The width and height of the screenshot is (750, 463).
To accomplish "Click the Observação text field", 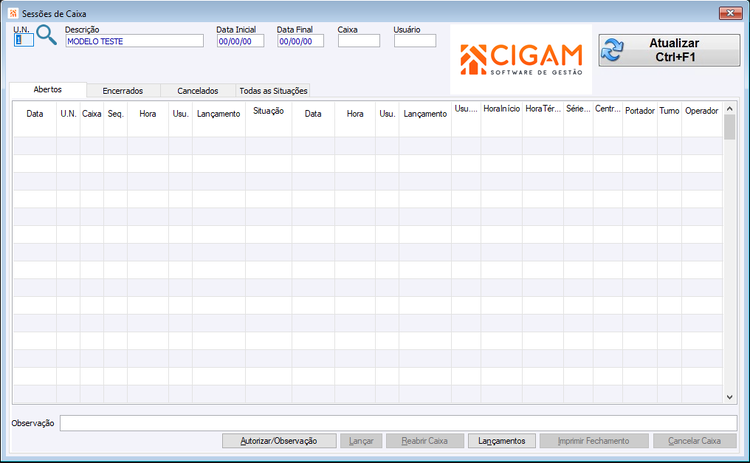I will [398, 423].
